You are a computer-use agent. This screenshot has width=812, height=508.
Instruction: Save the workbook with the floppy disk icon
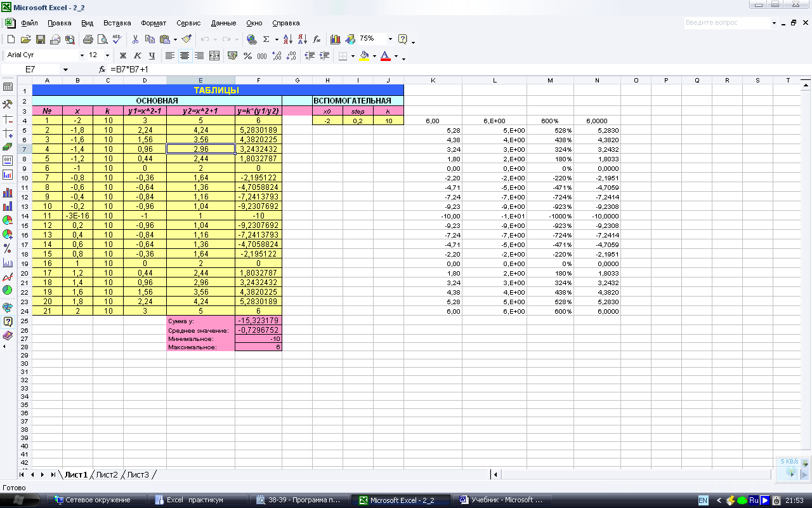(x=40, y=39)
